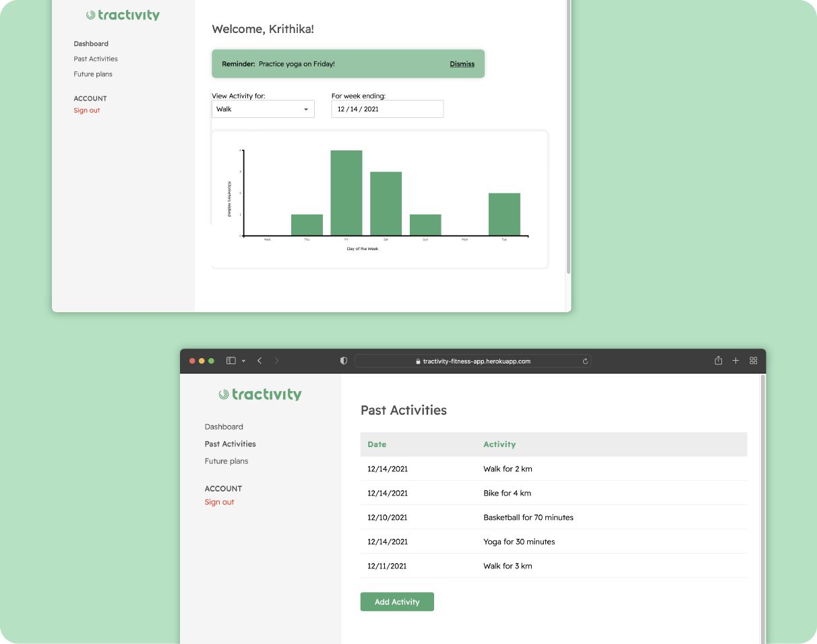Click the Safari back navigation arrow
Viewport: 817px width, 644px height.
260,361
